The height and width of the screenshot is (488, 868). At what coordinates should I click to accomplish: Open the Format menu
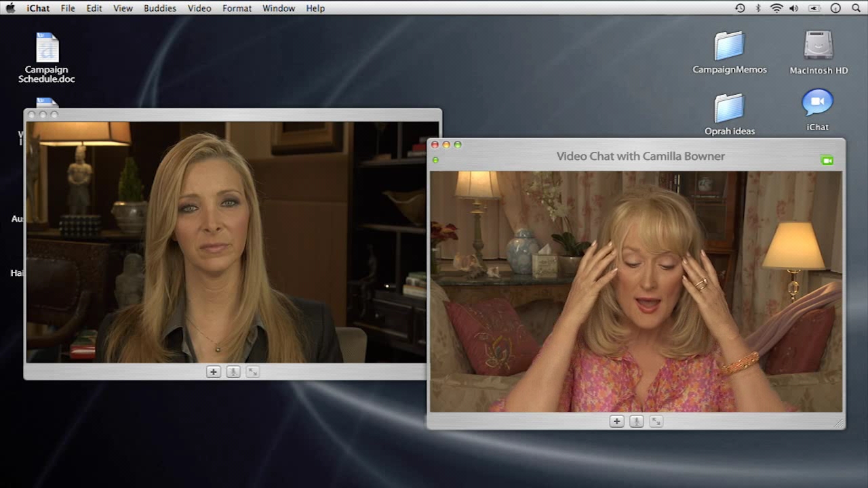237,8
